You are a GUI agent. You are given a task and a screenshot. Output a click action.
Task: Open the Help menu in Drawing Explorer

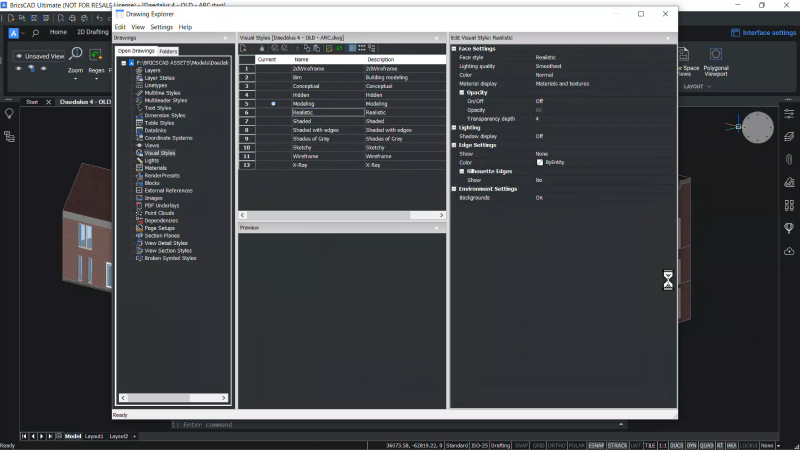click(185, 27)
